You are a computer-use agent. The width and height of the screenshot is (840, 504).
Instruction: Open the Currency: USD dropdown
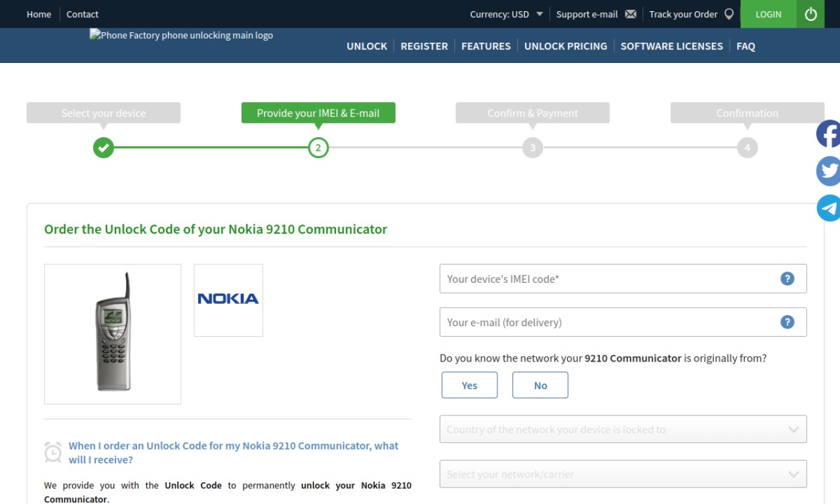click(x=507, y=14)
